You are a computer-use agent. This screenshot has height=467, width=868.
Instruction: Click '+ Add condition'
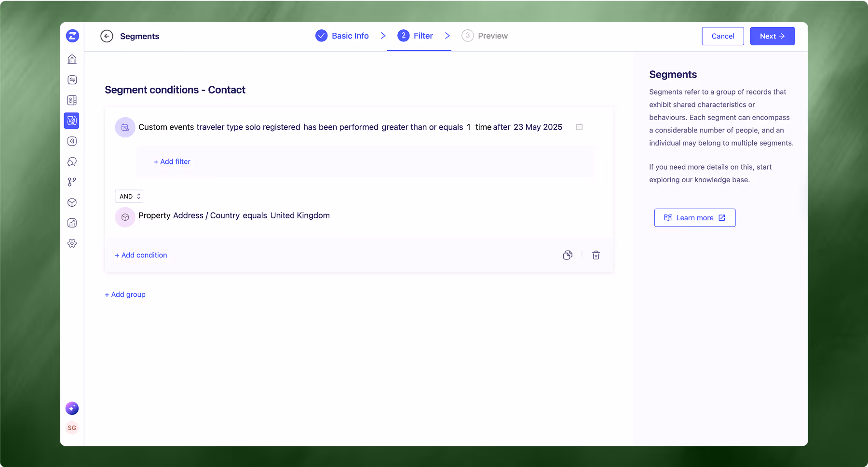coord(141,255)
